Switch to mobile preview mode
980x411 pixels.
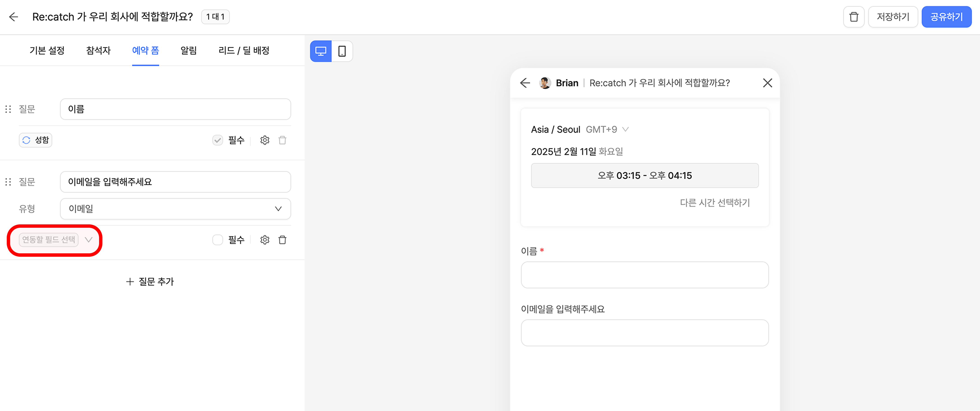(342, 51)
